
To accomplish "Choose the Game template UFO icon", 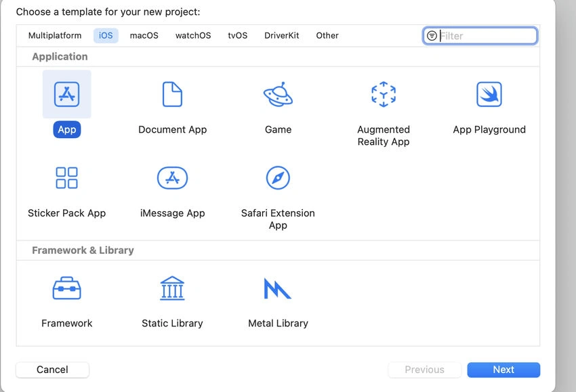I will coord(278,94).
